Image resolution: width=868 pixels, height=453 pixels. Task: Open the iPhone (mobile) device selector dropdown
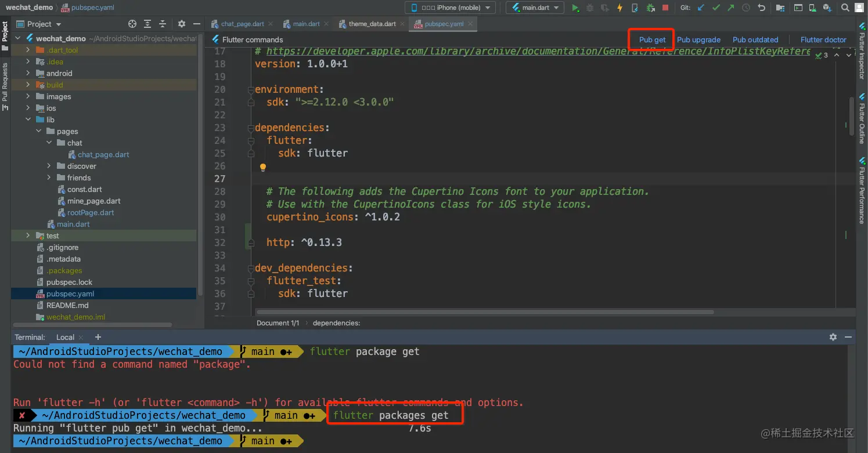(450, 8)
